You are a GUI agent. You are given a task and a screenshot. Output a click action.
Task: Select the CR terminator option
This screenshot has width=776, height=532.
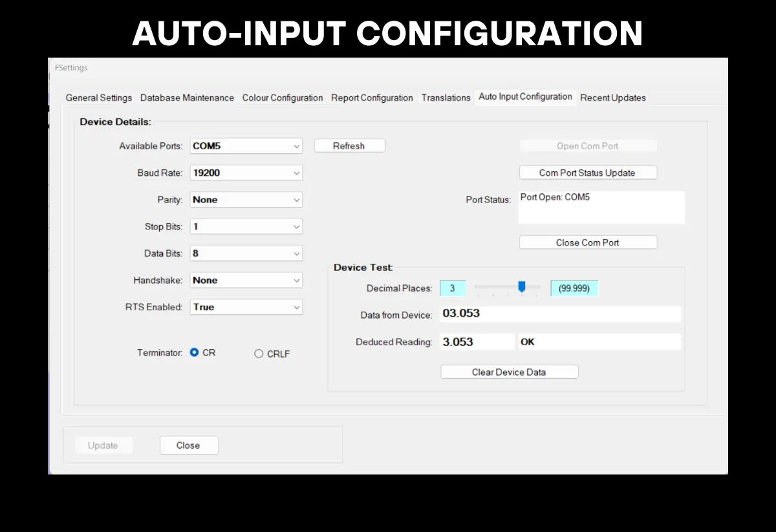click(x=195, y=353)
